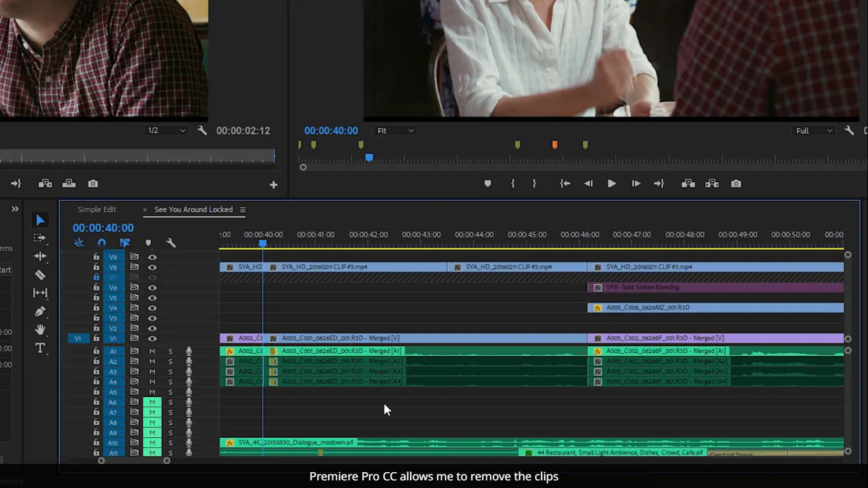868x488 pixels.
Task: Toggle Snap magnet in timeline
Action: [x=102, y=243]
